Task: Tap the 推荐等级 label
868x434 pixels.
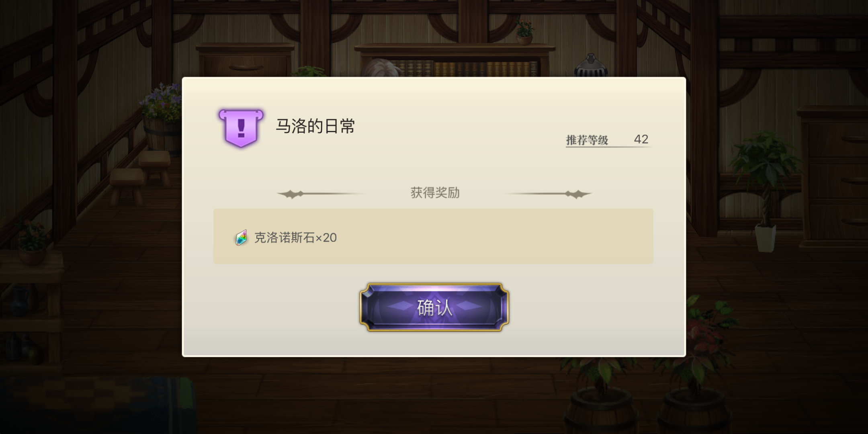Action: (x=587, y=140)
